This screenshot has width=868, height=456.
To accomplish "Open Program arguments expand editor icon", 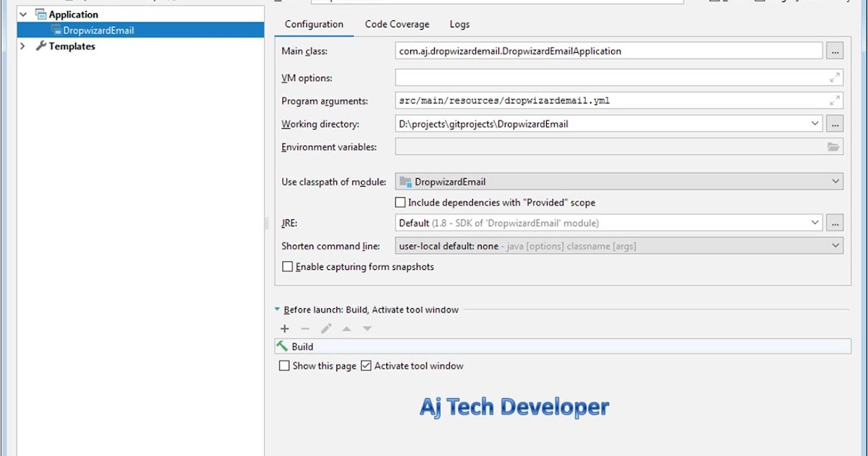I will (835, 100).
